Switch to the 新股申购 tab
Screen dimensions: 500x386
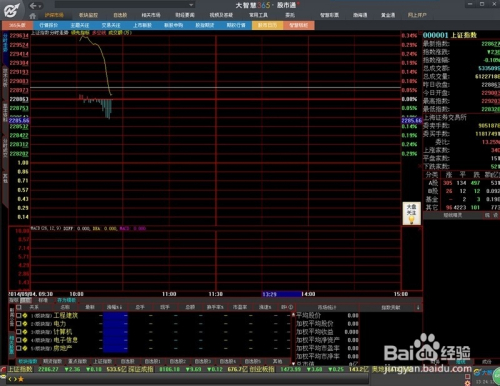pyautogui.click(x=174, y=25)
